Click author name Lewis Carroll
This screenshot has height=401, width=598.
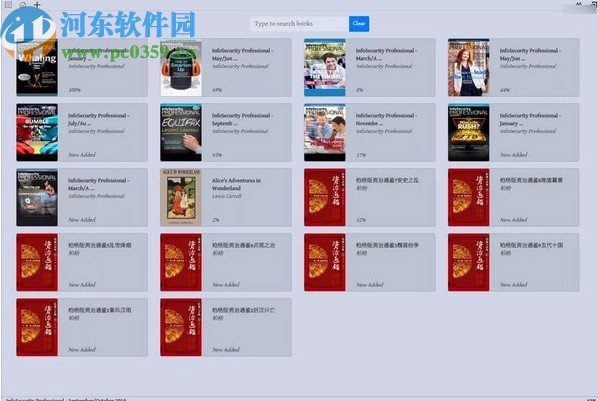[227, 196]
